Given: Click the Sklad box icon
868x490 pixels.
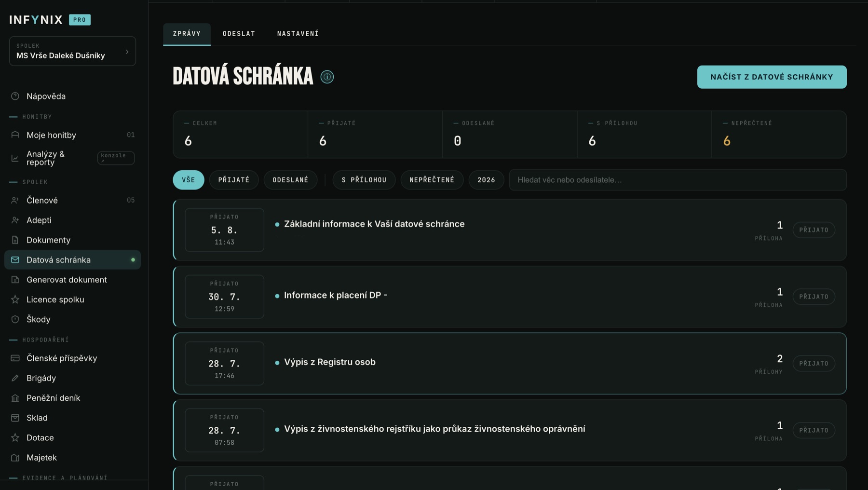Looking at the screenshot, I should [15, 418].
